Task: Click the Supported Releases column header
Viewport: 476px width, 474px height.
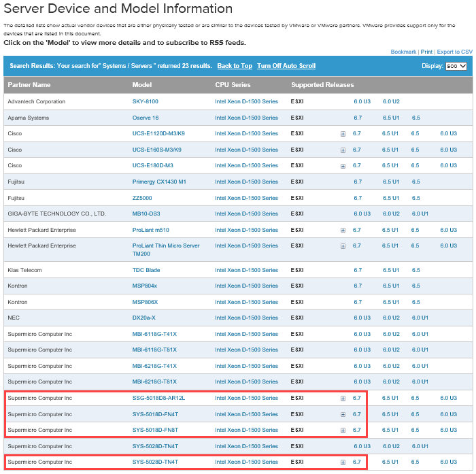Action: [x=322, y=85]
